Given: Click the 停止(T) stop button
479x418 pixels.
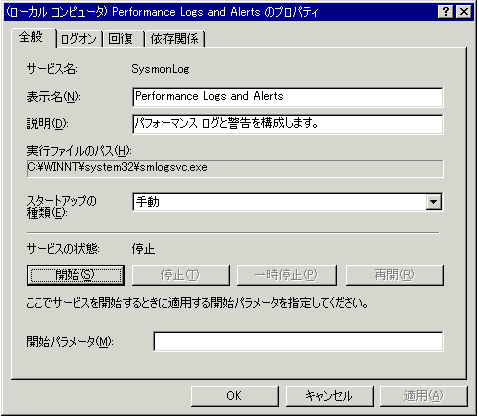Looking at the screenshot, I should point(181,275).
